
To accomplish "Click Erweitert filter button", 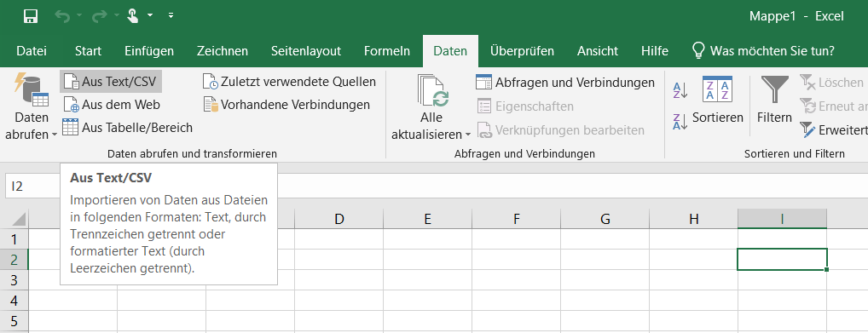I will 834,130.
